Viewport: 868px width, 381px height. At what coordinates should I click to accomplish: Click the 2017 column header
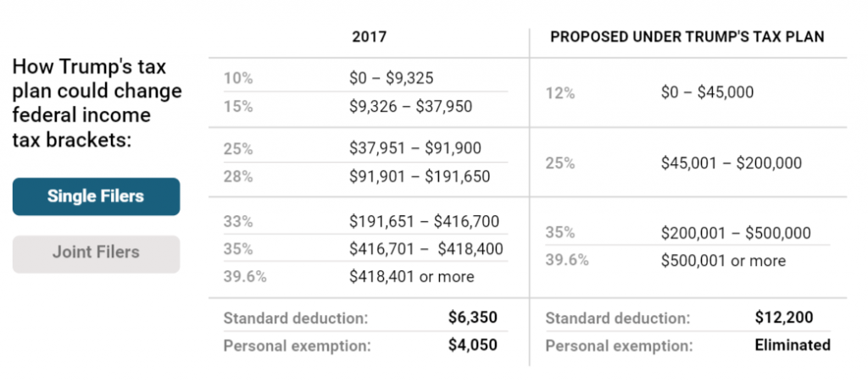369,37
